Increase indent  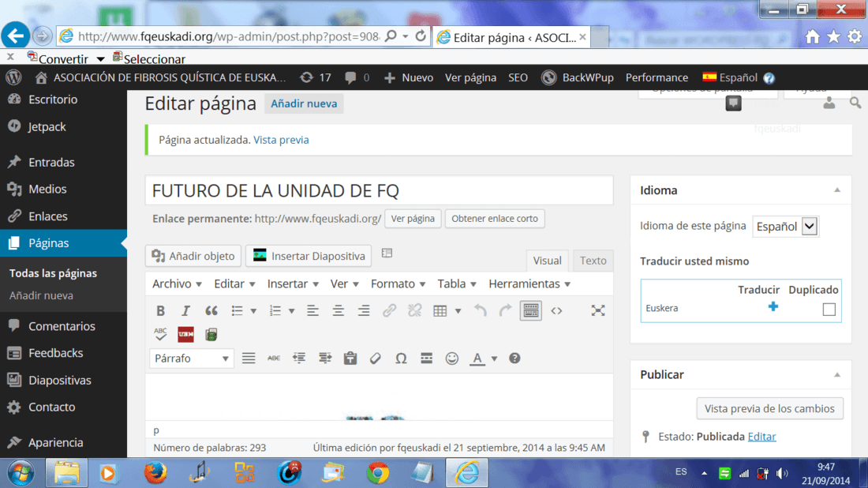pos(325,358)
